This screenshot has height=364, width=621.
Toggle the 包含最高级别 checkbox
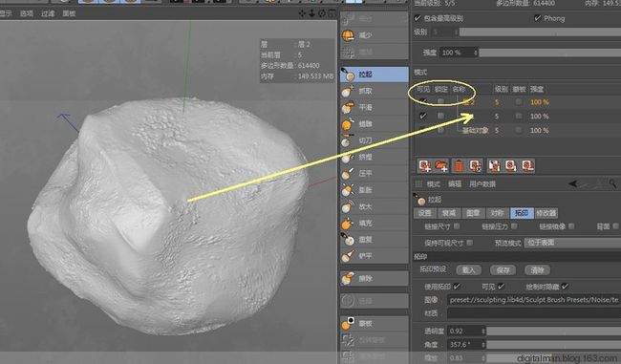pos(418,18)
